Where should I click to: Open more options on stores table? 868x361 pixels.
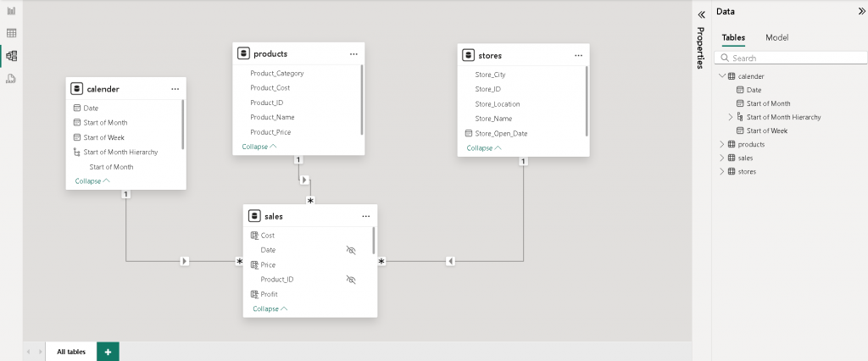pos(578,55)
